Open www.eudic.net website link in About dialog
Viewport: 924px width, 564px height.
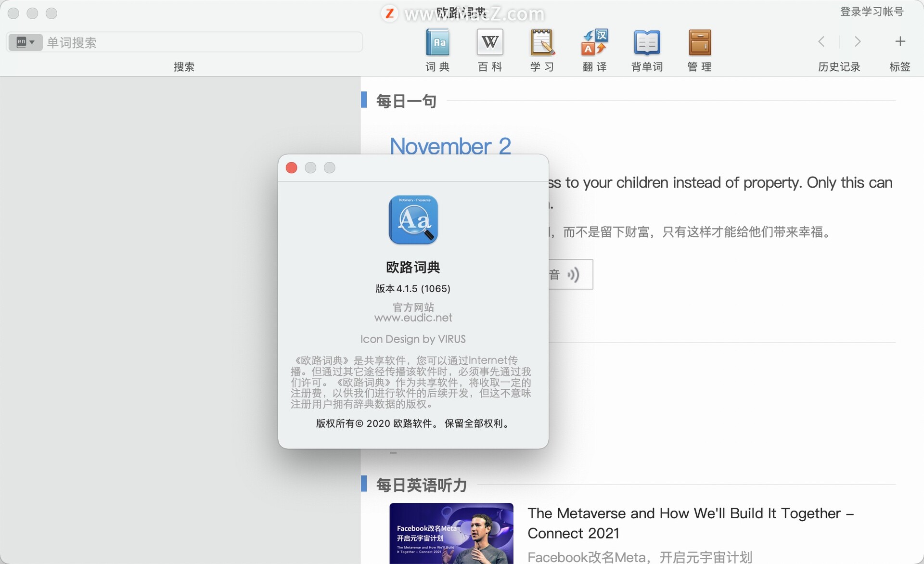[x=413, y=318]
